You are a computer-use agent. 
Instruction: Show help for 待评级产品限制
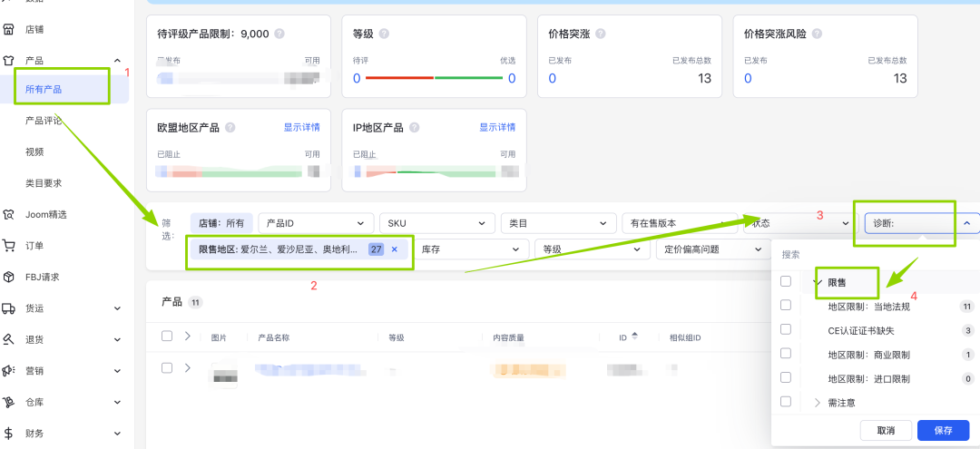click(x=279, y=34)
